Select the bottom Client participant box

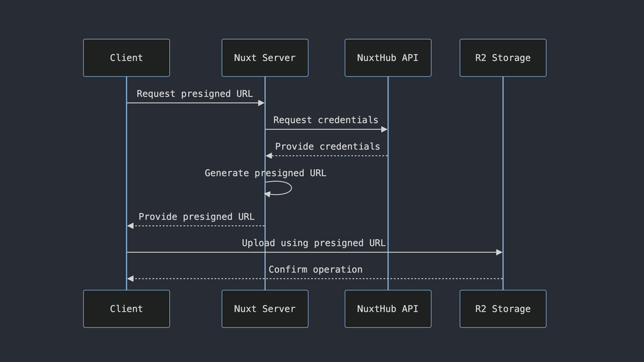pyautogui.click(x=126, y=309)
